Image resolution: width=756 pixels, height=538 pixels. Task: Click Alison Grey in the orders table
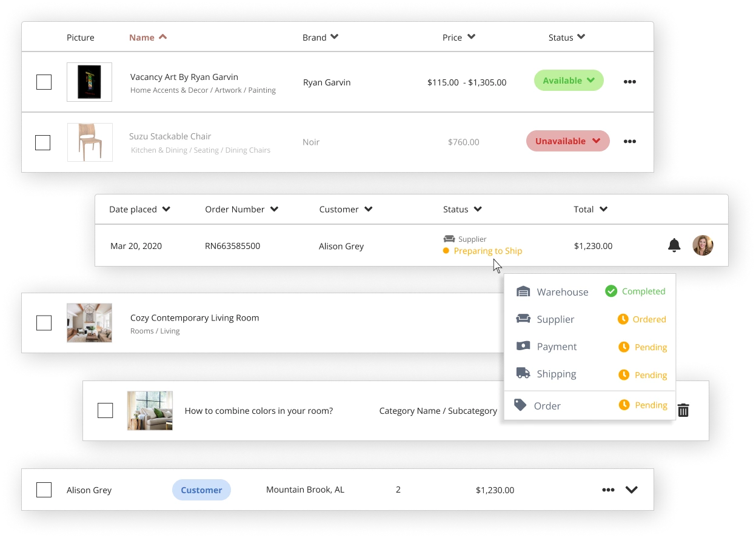[x=341, y=246]
